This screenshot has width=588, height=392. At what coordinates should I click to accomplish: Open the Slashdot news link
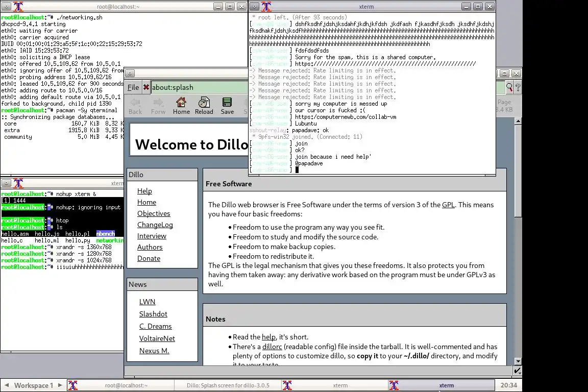(x=153, y=314)
